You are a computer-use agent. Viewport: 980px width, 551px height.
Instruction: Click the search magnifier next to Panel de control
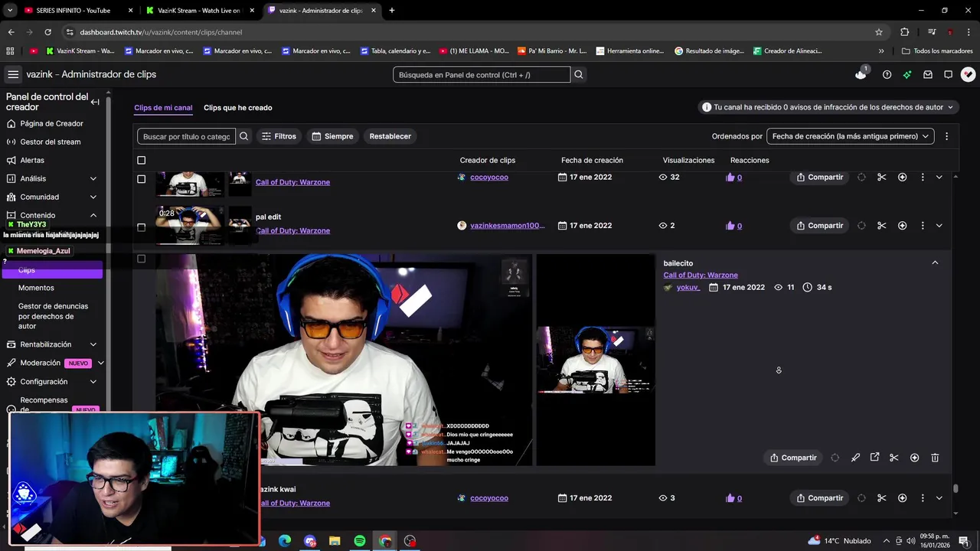579,74
